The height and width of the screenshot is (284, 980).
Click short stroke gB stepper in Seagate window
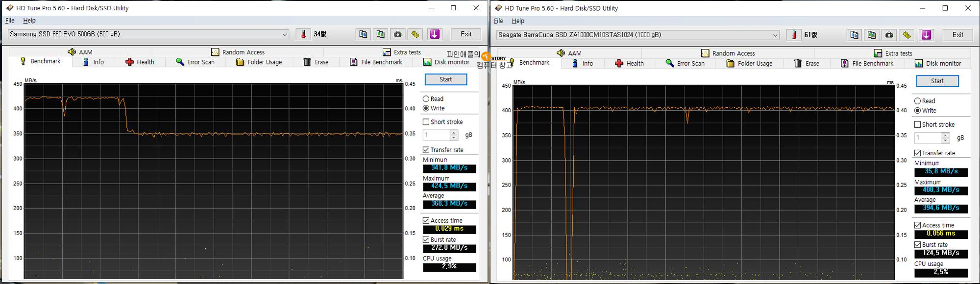[946, 138]
